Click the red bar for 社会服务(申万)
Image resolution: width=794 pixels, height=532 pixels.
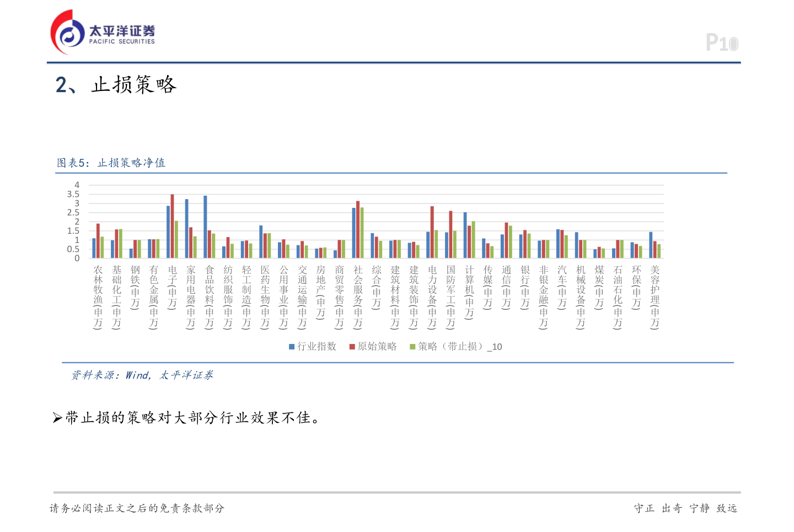pos(358,229)
